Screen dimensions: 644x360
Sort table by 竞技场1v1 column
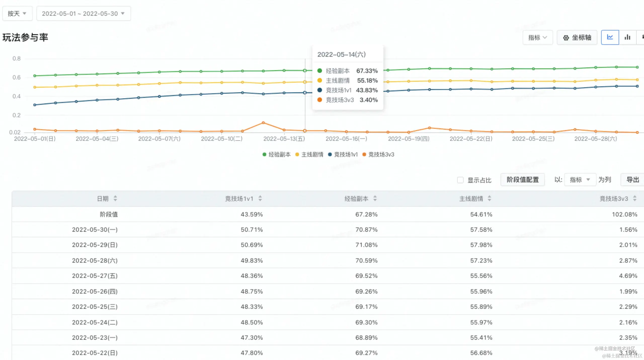[260, 198]
